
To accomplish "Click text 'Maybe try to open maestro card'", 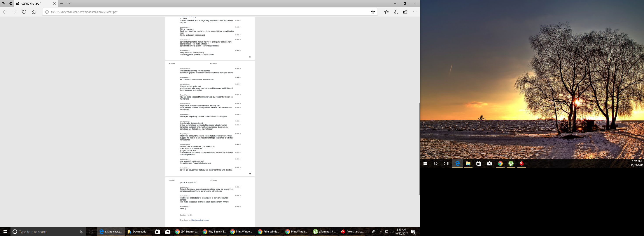I will [192, 35].
